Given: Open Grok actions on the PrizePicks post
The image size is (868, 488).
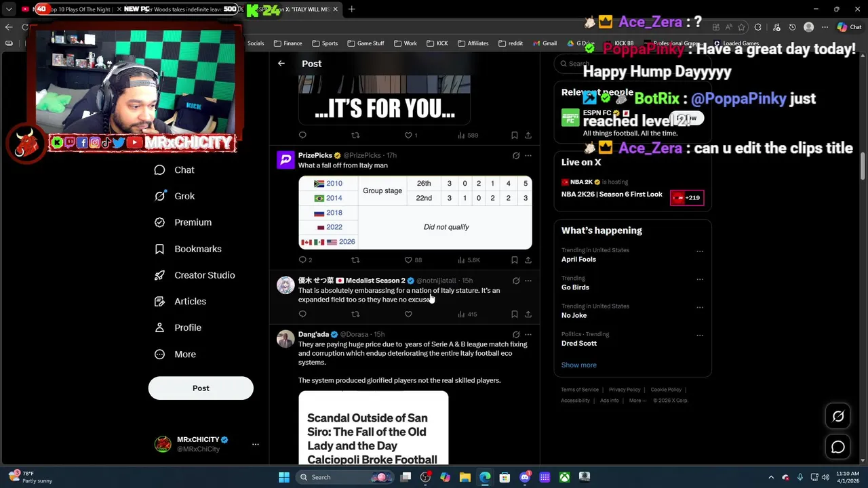Looking at the screenshot, I should tap(516, 155).
